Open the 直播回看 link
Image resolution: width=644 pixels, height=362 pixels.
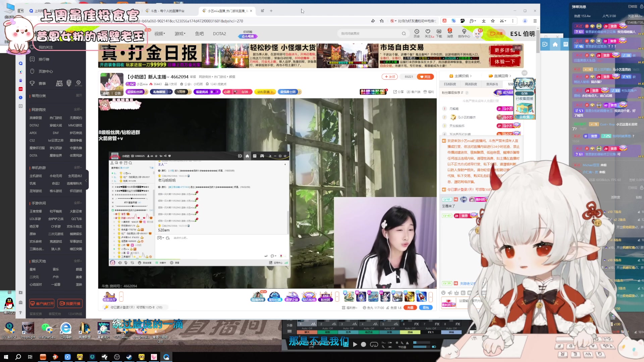[x=500, y=76]
